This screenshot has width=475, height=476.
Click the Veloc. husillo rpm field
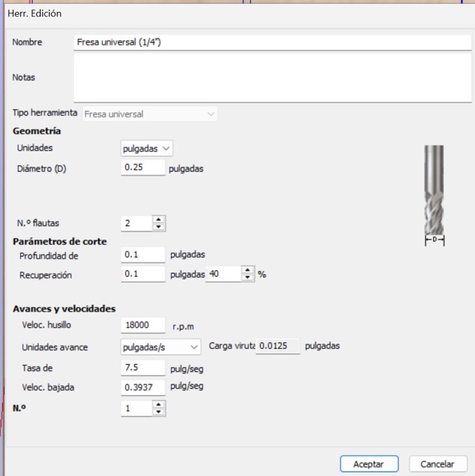coord(143,325)
